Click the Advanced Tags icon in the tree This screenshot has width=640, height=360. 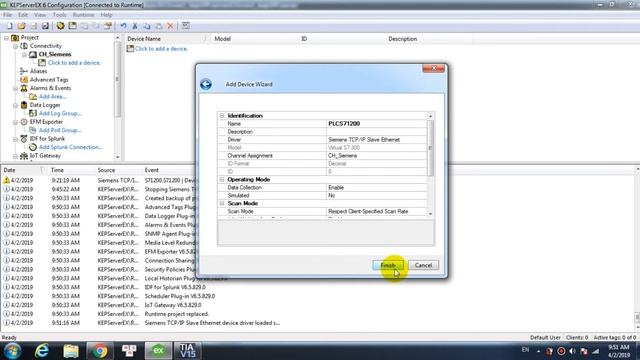24,80
